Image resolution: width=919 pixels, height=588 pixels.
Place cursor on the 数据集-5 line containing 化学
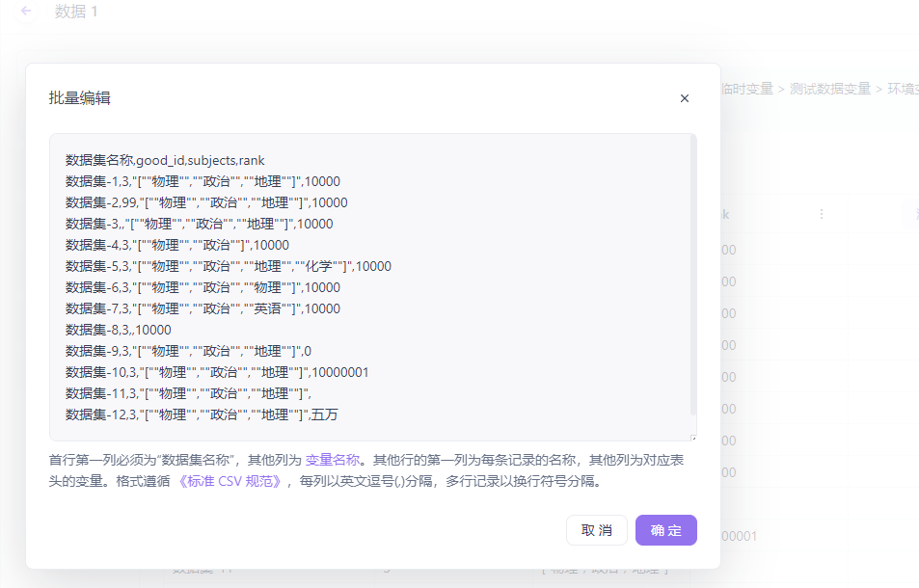[x=229, y=266]
